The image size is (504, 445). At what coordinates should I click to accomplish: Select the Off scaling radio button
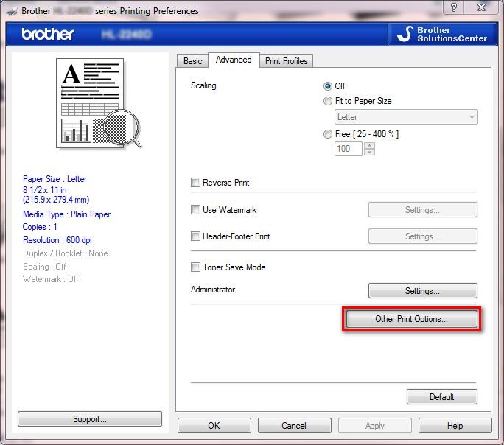[328, 86]
